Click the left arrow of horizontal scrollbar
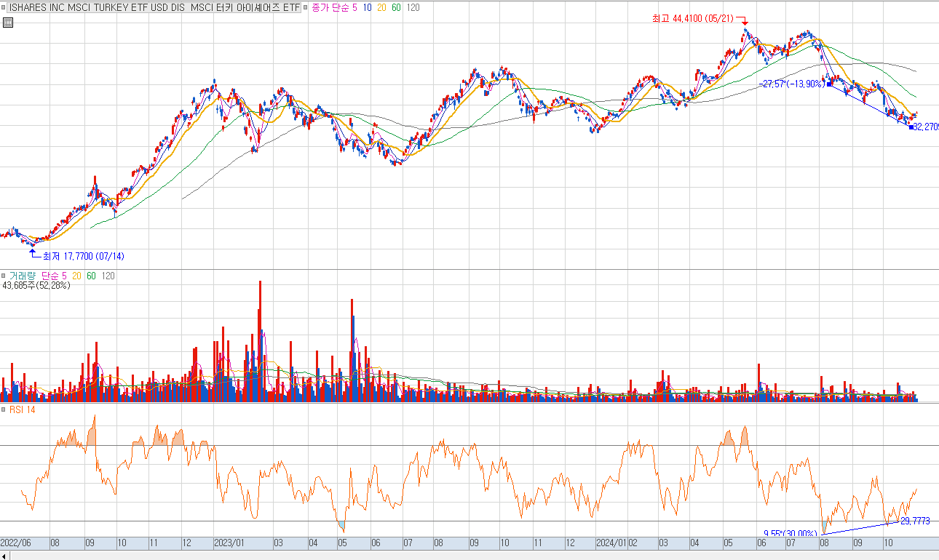 click(5, 556)
